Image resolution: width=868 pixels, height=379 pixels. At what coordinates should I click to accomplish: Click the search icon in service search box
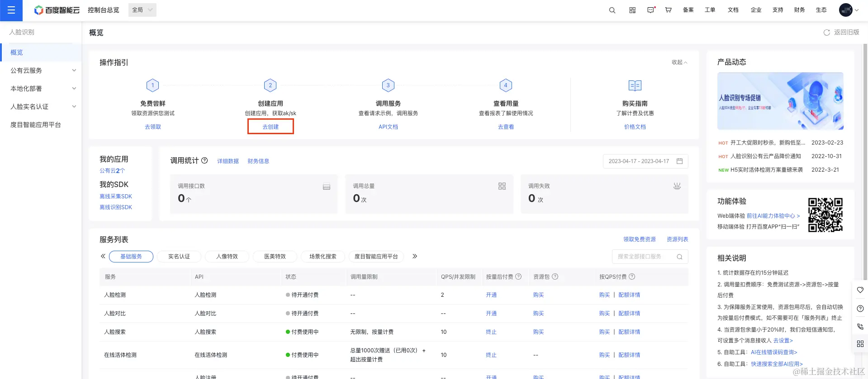point(679,257)
